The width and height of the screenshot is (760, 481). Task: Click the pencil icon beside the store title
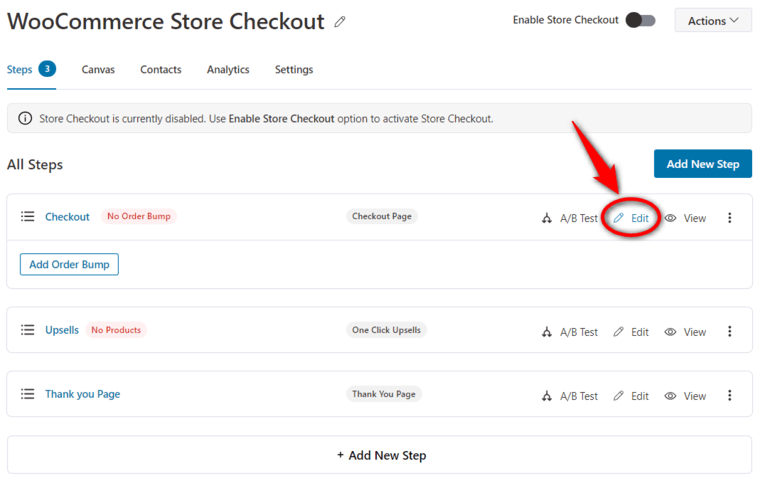point(340,22)
